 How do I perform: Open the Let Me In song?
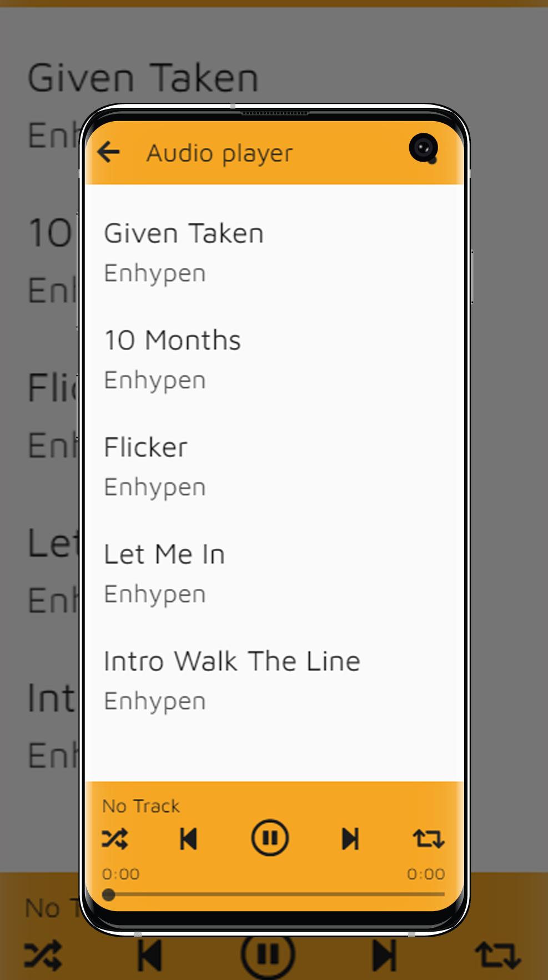click(x=164, y=554)
